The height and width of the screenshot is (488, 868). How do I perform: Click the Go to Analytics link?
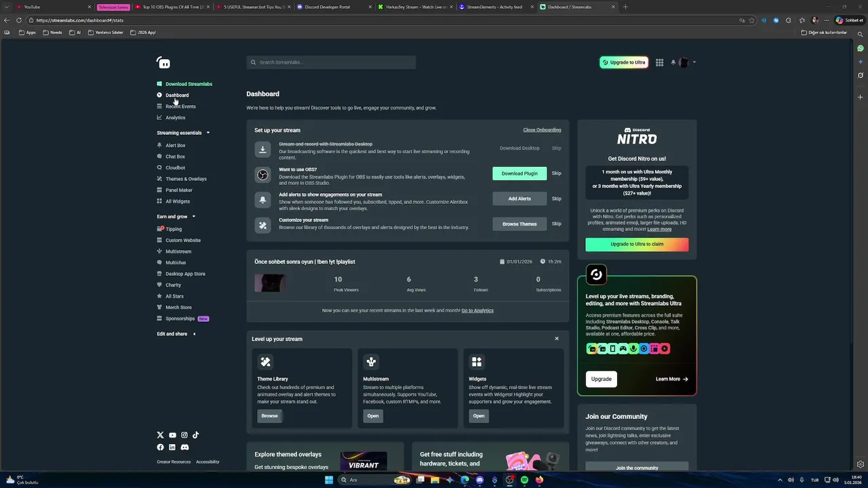point(477,310)
